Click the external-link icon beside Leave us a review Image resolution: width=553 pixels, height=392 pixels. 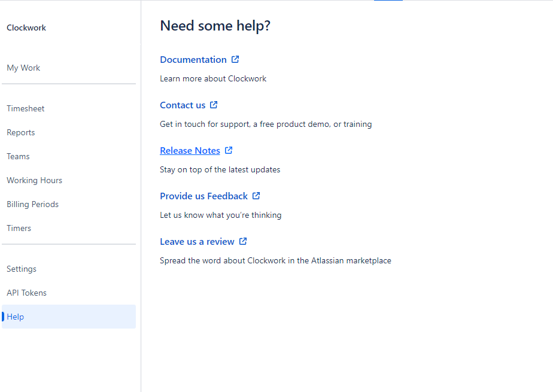tap(243, 241)
